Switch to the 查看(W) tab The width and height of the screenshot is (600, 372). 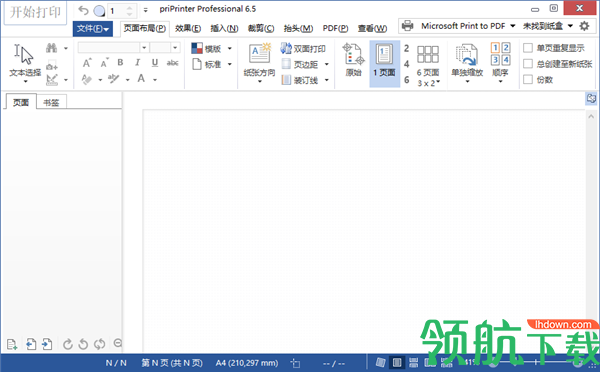coord(372,29)
